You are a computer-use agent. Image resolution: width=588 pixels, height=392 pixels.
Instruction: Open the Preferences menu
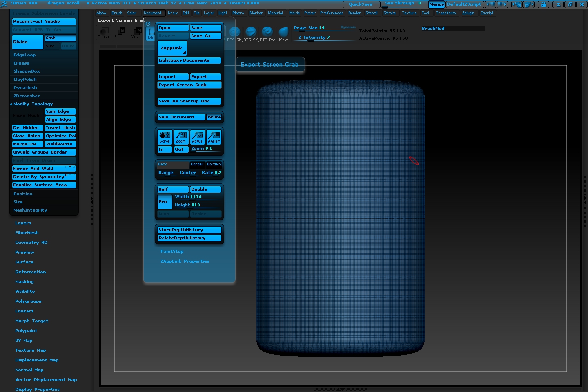(x=331, y=13)
